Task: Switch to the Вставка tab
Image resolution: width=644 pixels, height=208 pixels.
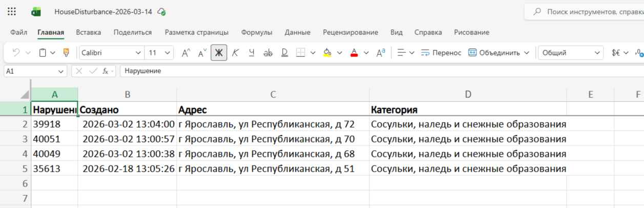Action: (89, 32)
